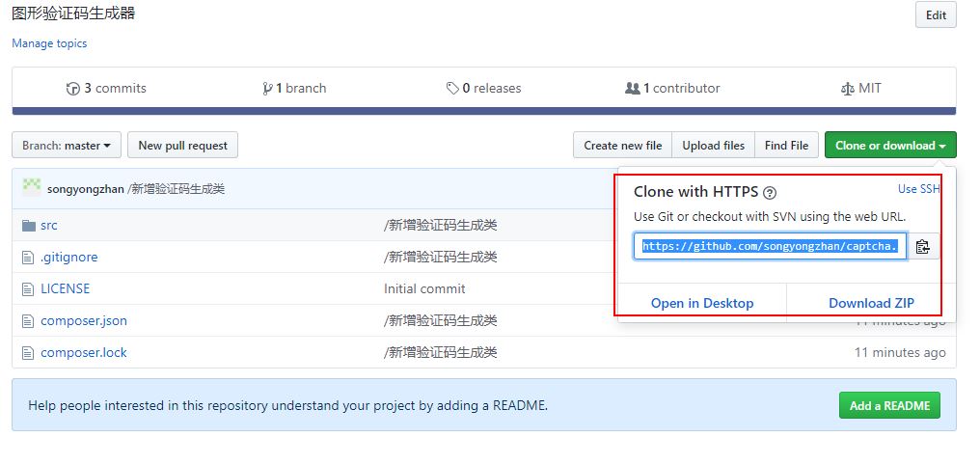Collapse the Clone or download dropdown
This screenshot has height=464, width=980.
pos(889,146)
